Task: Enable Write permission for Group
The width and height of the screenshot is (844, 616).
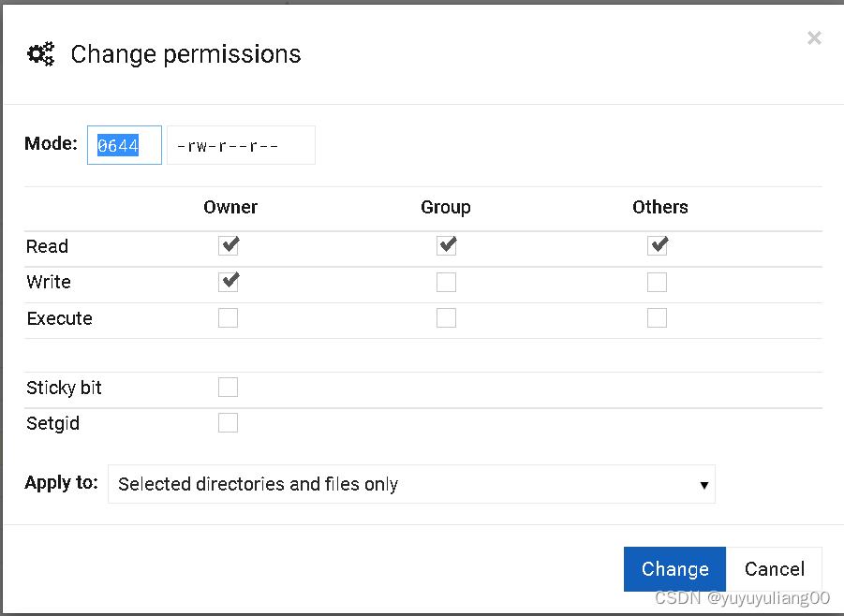Action: pos(446,281)
